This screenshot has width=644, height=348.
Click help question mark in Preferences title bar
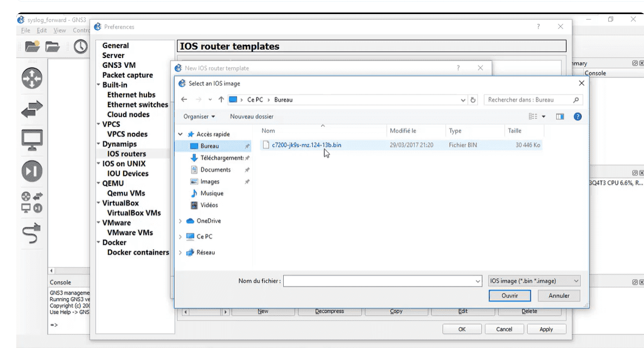(538, 27)
